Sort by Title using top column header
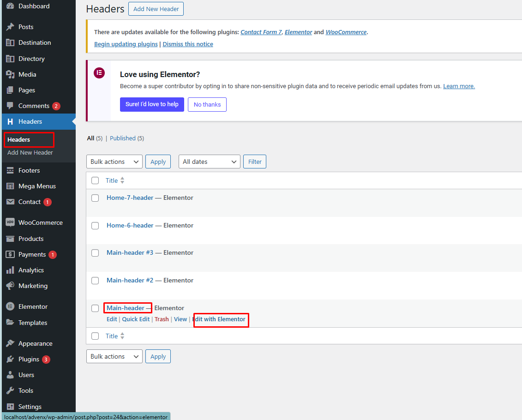This screenshot has width=522, height=420. click(115, 180)
